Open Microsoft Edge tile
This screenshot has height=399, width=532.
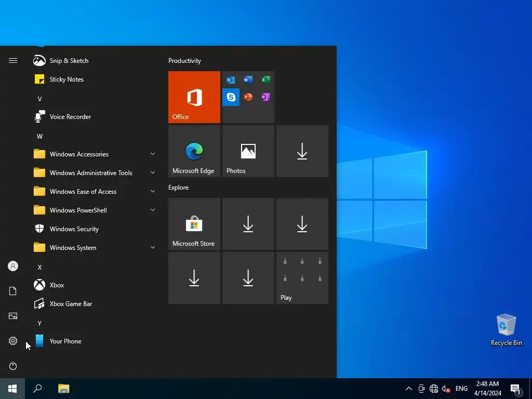point(194,151)
